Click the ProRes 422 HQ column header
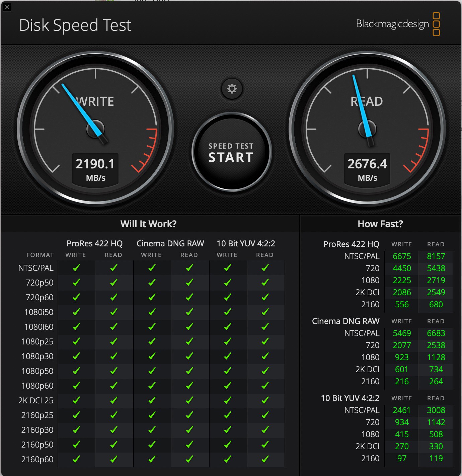 [94, 243]
